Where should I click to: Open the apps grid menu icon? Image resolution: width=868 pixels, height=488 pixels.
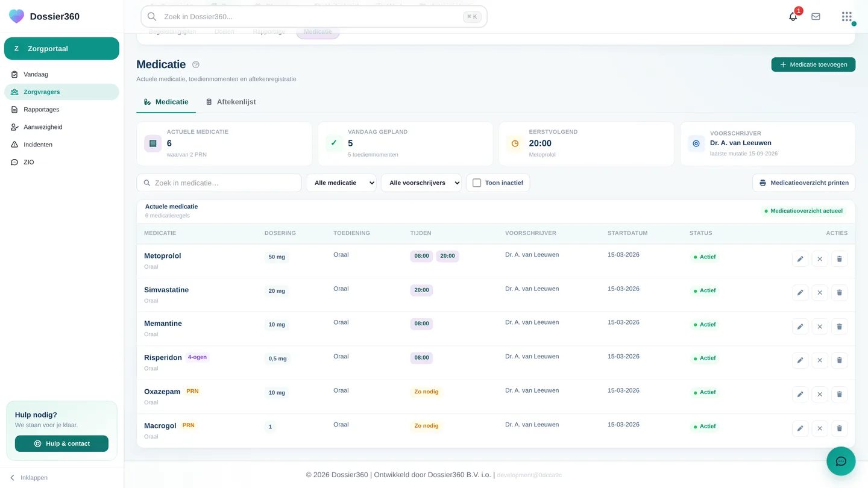pos(846,17)
